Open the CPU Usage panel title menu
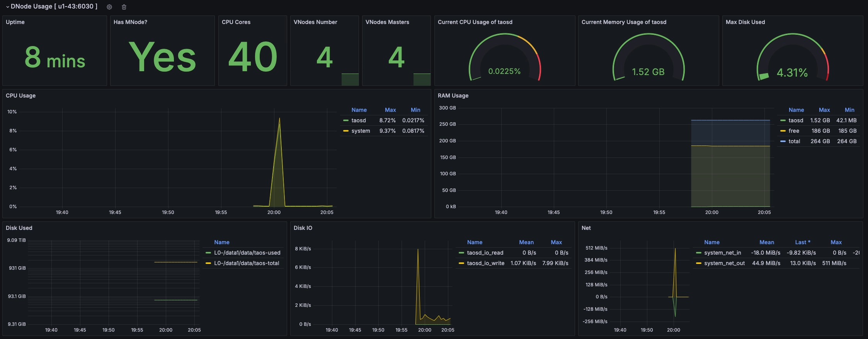Viewport: 868px width, 339px height. [x=20, y=96]
